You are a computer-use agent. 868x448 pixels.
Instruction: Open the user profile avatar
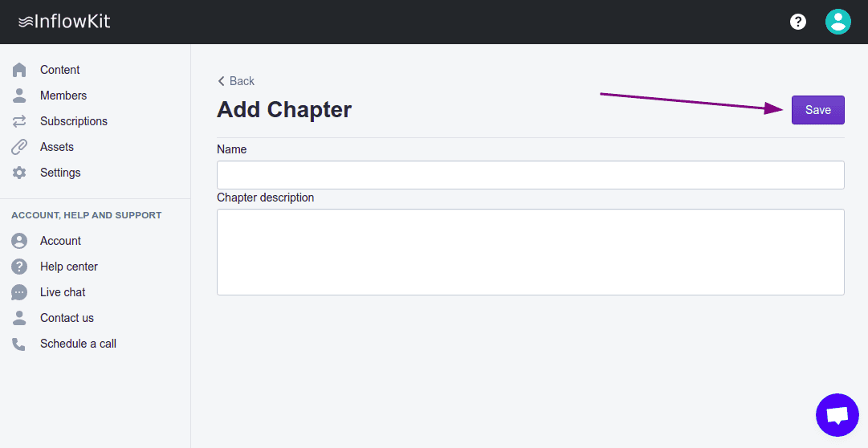(837, 22)
